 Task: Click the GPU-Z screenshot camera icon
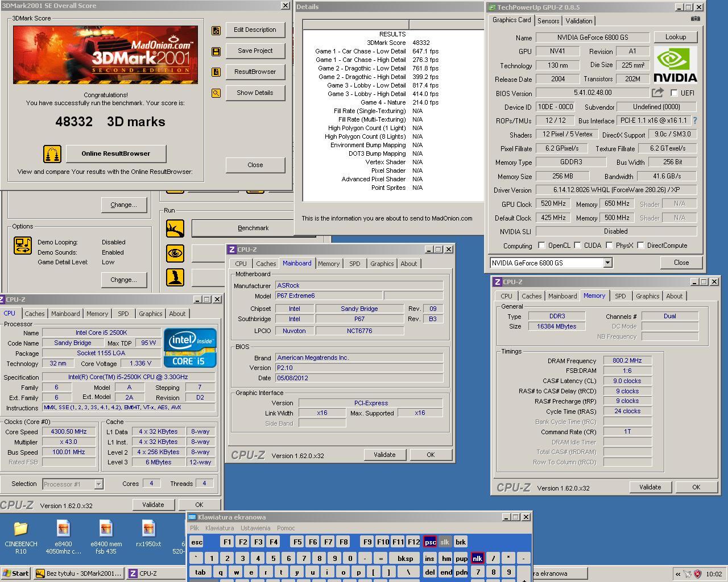coord(695,19)
